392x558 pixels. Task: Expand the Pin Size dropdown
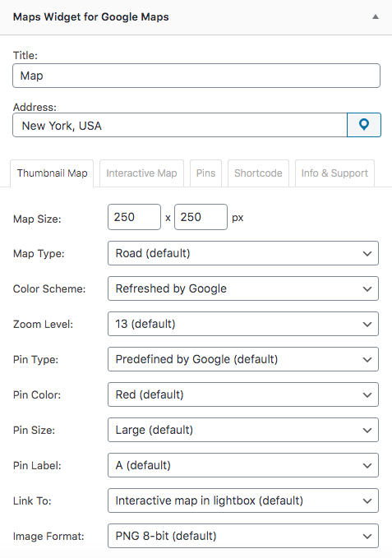click(x=243, y=430)
